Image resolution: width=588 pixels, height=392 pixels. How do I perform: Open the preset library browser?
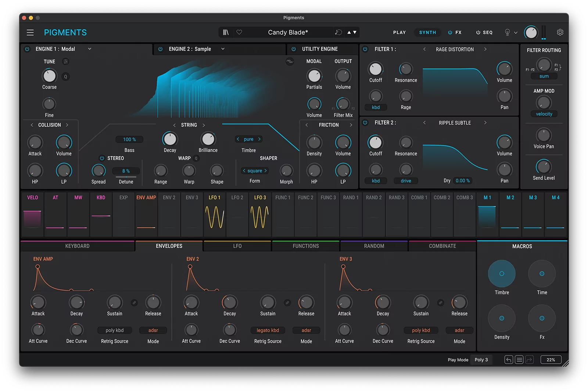[x=226, y=32]
